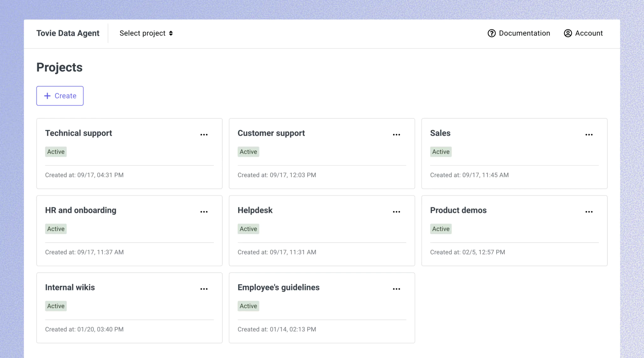Open three-dot menu on Helpdesk card
This screenshot has height=358, width=644.
coord(396,212)
